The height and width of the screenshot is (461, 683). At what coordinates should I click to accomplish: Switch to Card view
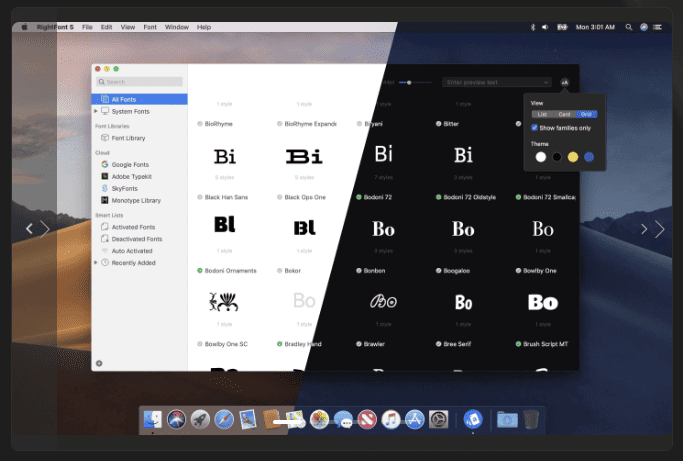click(x=564, y=114)
